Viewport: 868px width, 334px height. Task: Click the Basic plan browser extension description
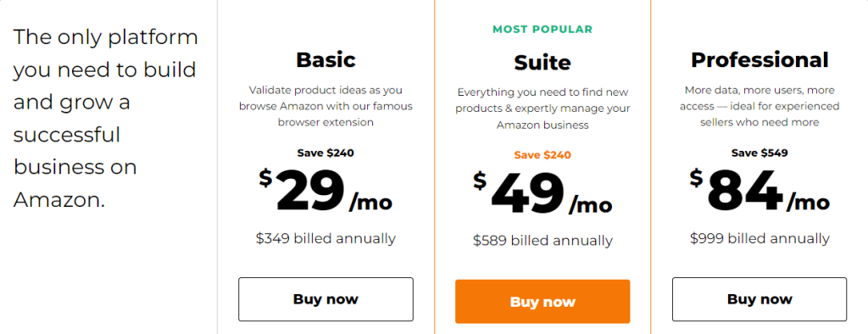point(325,106)
